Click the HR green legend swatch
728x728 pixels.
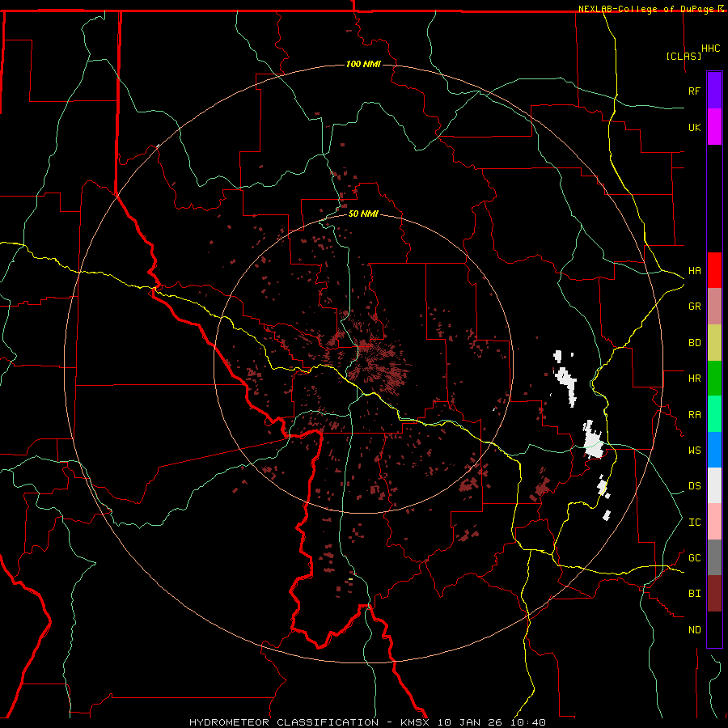[x=714, y=378]
